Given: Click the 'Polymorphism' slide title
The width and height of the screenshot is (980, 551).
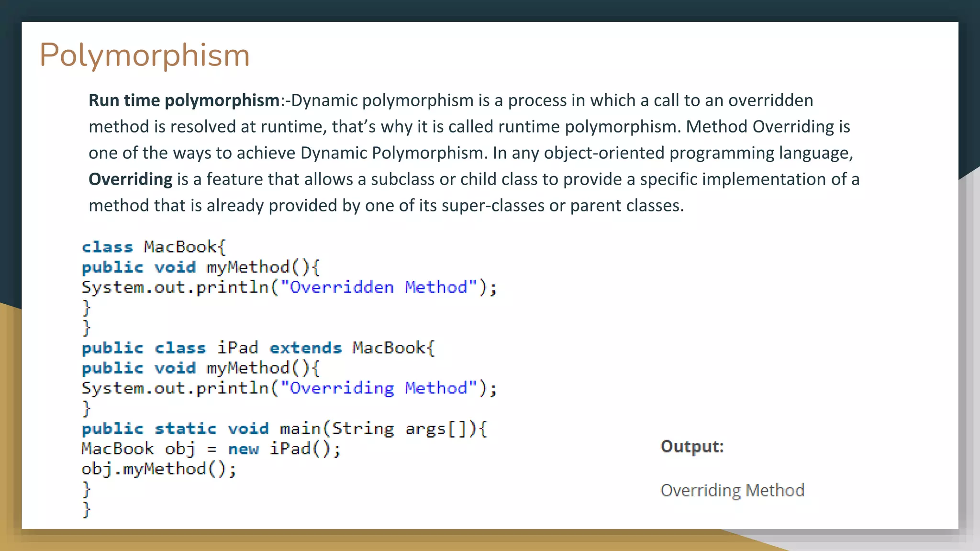Looking at the screenshot, I should tap(145, 55).
